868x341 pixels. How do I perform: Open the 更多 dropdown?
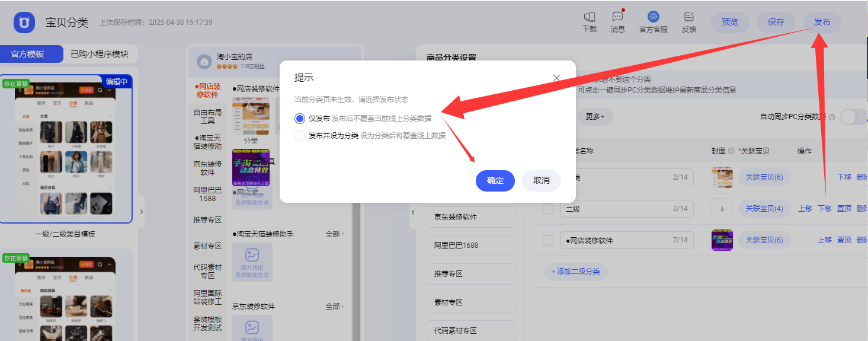point(595,117)
